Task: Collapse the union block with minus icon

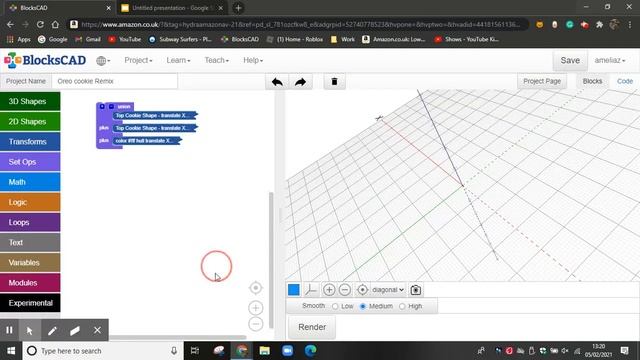Action: click(x=111, y=107)
